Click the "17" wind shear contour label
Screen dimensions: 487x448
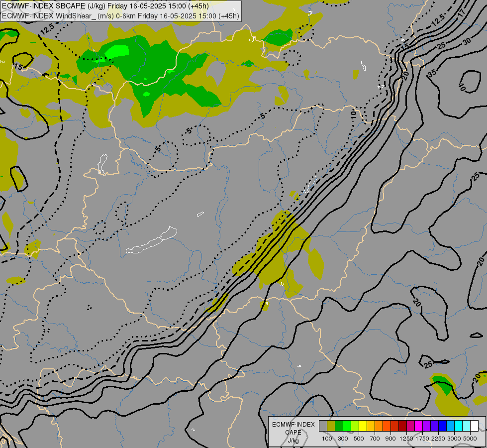[461, 13]
